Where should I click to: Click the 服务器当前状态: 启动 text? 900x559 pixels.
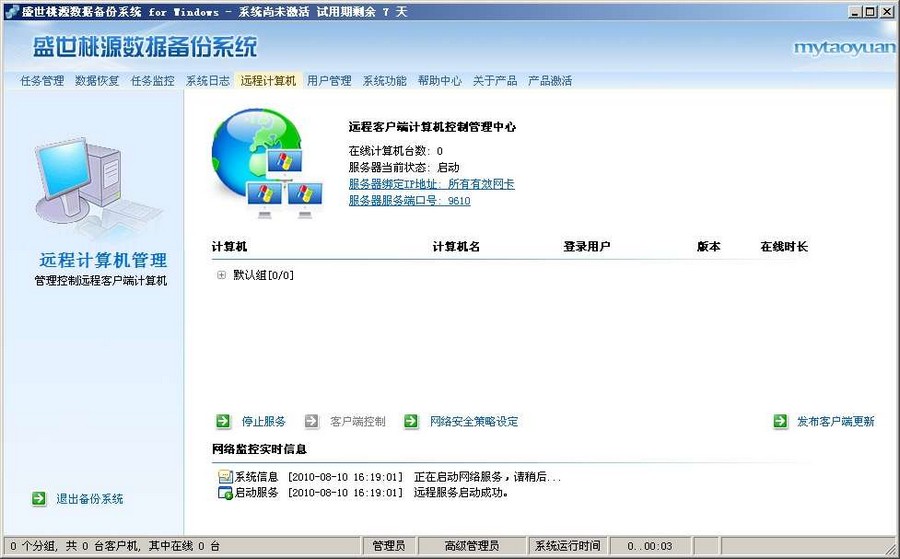[404, 167]
